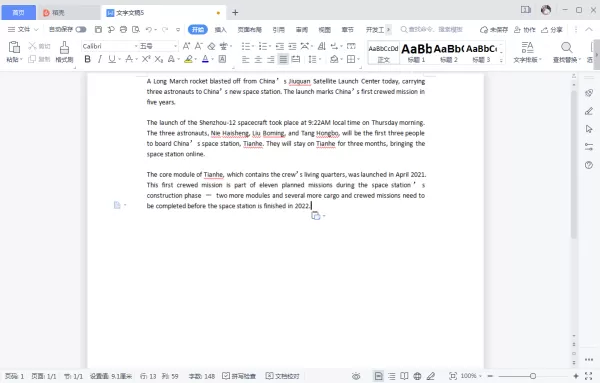Apply the 正文 body text style
600x383 pixels.
click(x=383, y=52)
